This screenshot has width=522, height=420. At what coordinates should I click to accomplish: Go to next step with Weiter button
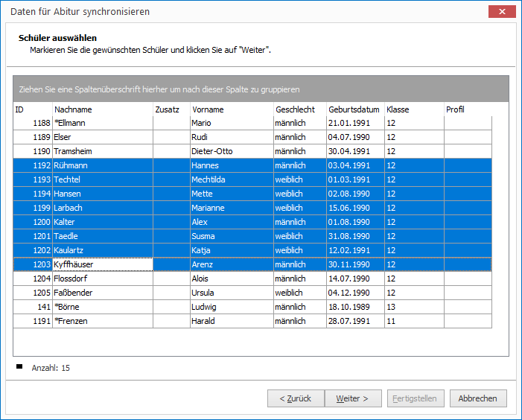pos(353,398)
